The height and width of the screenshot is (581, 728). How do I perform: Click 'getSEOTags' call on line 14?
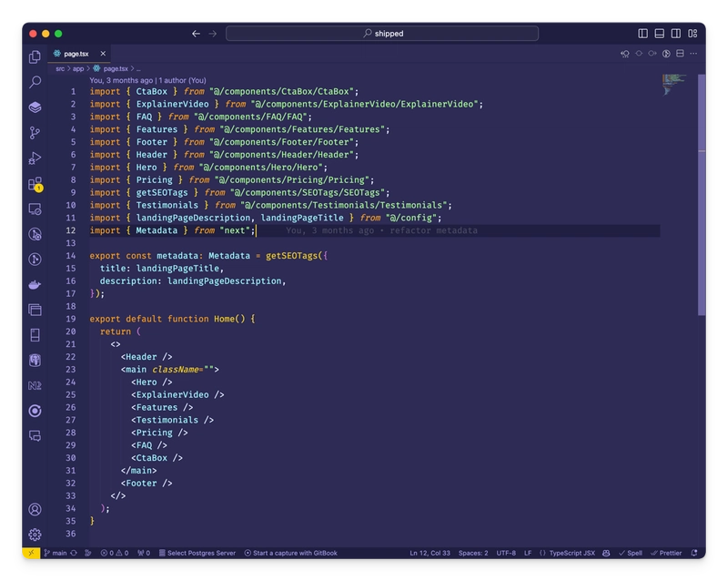pyautogui.click(x=291, y=256)
